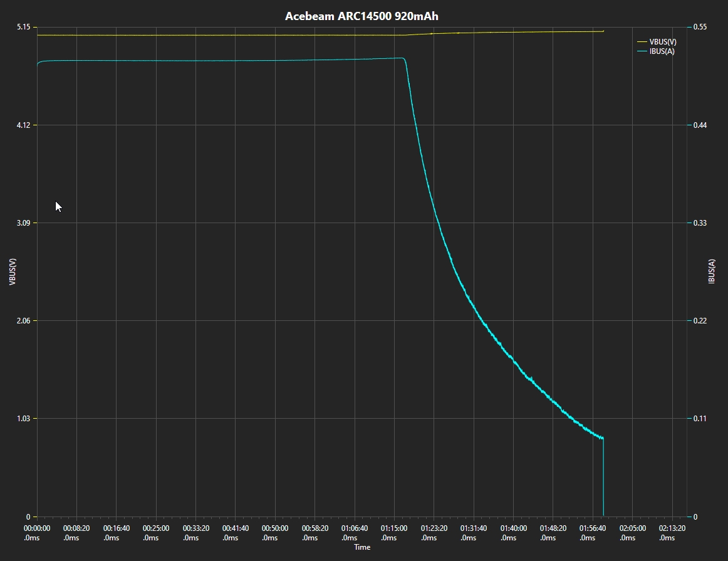Click the 01:15:00 time axis label
728x561 pixels.
pyautogui.click(x=394, y=533)
